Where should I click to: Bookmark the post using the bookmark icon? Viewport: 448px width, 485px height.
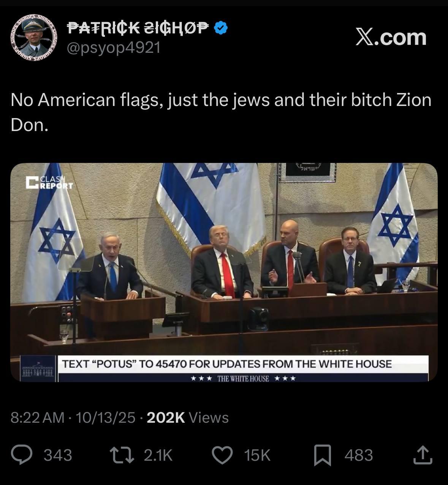322,455
